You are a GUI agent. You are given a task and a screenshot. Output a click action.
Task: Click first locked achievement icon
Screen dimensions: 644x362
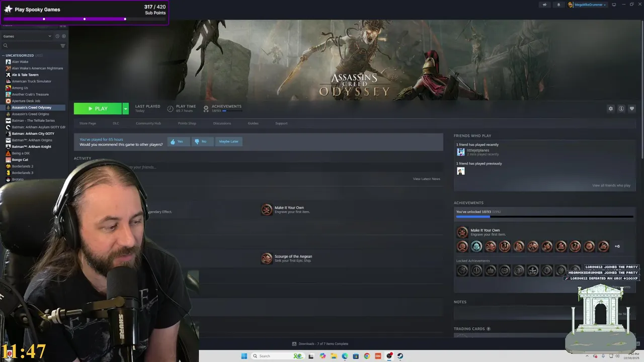(462, 270)
